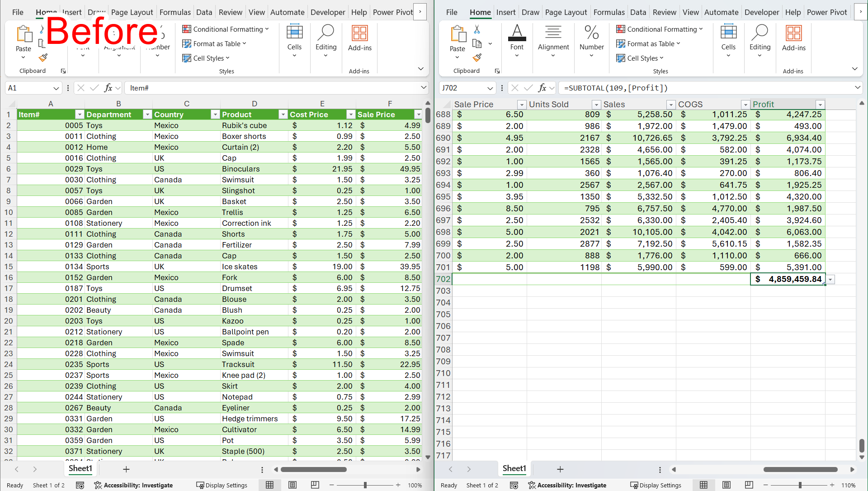
Task: Switch to Normal view in left status bar
Action: (270, 485)
